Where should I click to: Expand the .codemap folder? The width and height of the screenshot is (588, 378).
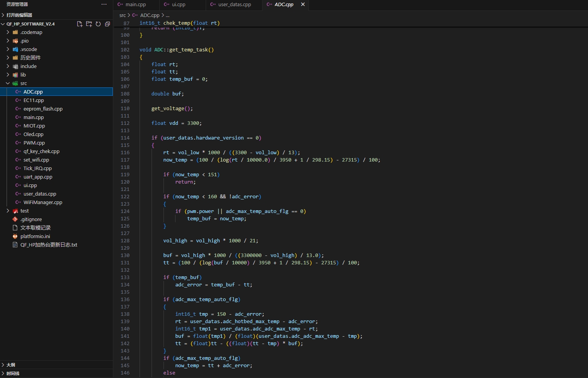pos(31,32)
